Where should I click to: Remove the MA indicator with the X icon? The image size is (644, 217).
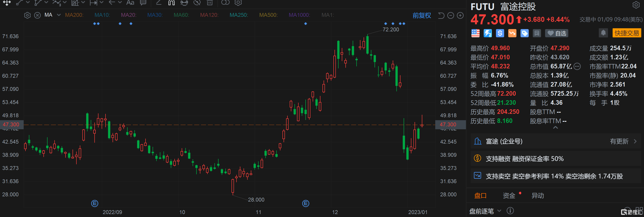point(38,15)
